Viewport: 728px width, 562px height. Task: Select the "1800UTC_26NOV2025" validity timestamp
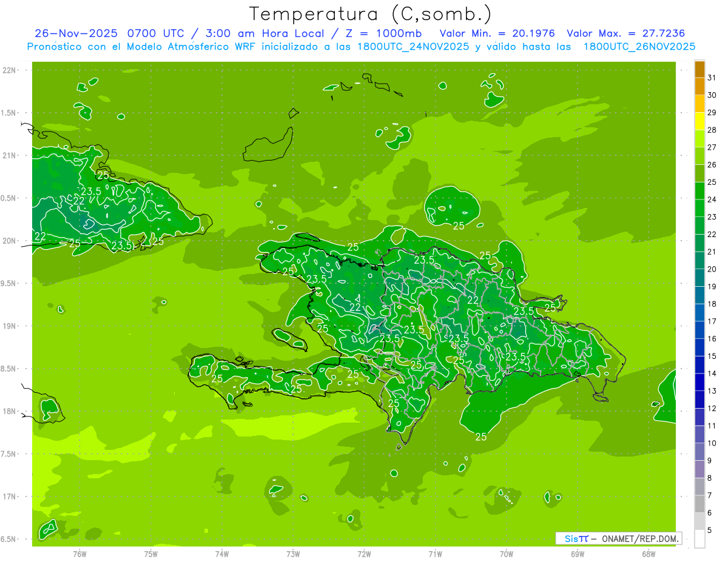(x=639, y=47)
